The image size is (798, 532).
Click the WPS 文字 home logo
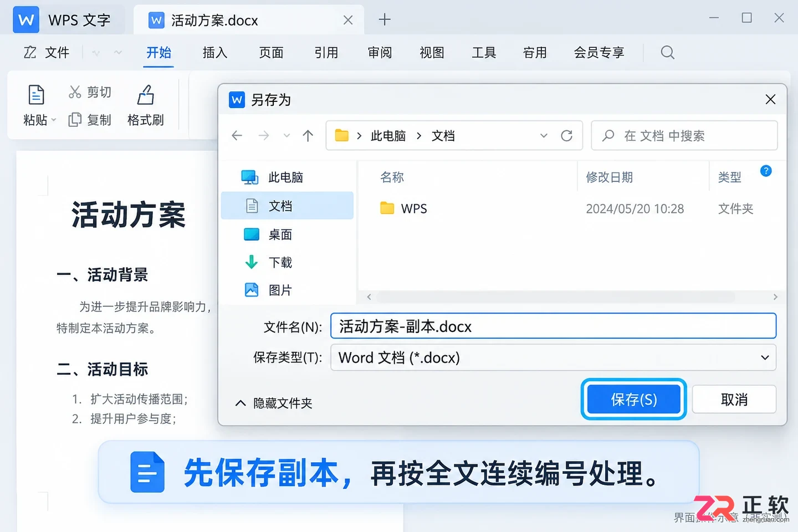coord(25,20)
